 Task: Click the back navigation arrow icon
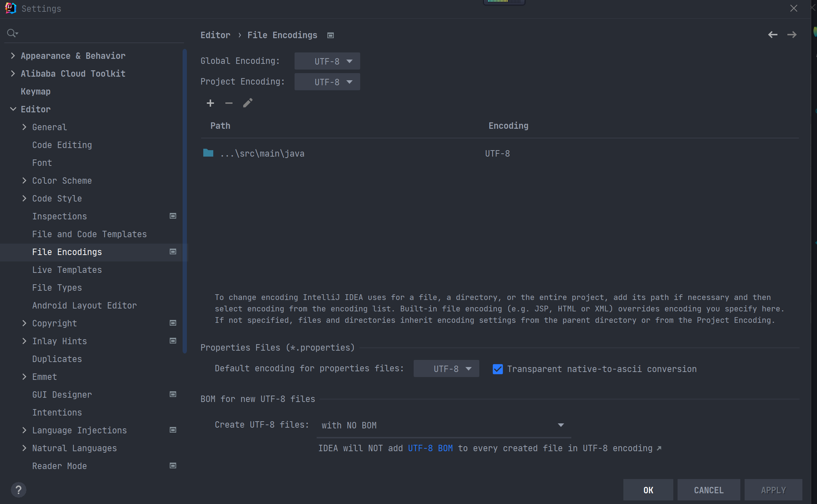click(x=773, y=35)
